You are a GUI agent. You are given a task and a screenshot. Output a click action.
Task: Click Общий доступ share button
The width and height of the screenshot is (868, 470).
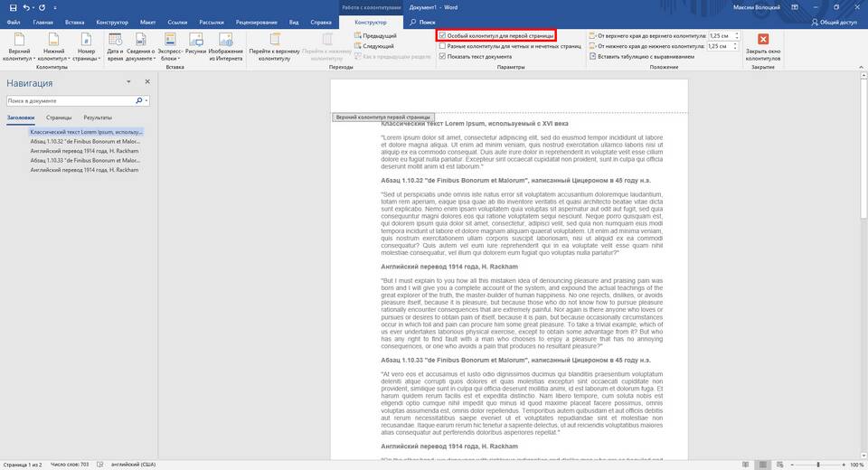coord(835,22)
